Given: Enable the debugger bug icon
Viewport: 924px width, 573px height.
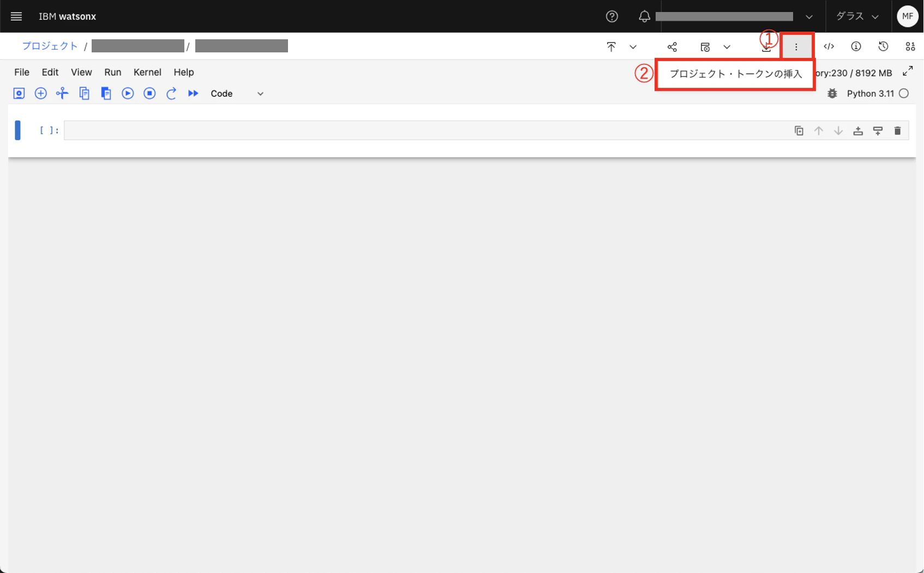Looking at the screenshot, I should (832, 93).
